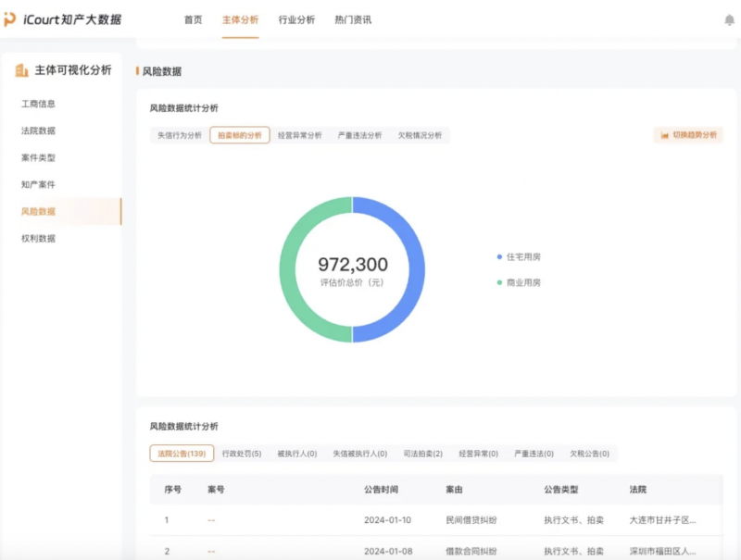
Task: Click date cell 2024-01-10
Action: point(387,520)
